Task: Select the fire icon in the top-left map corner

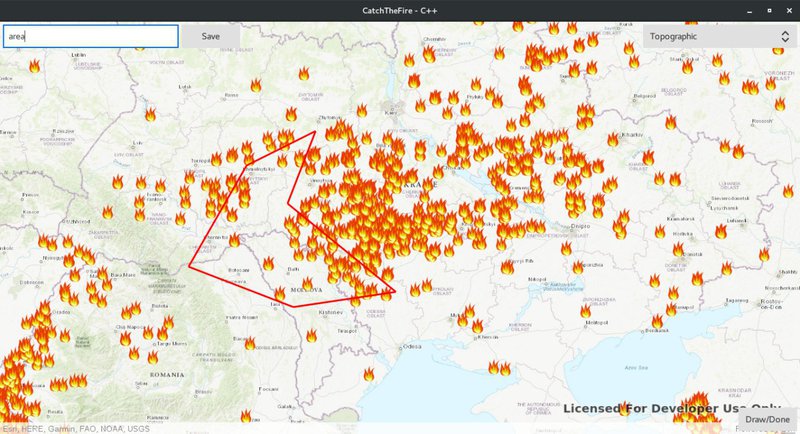Action: 35,66
